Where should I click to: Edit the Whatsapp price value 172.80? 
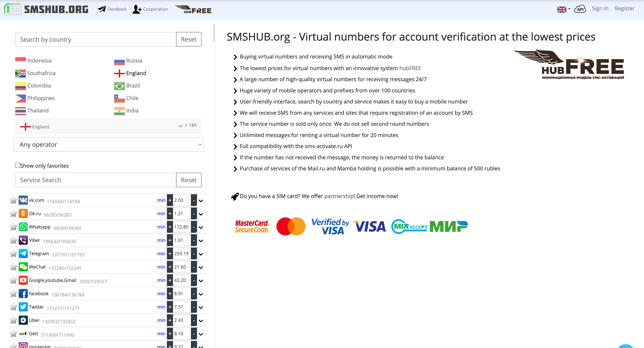click(182, 227)
